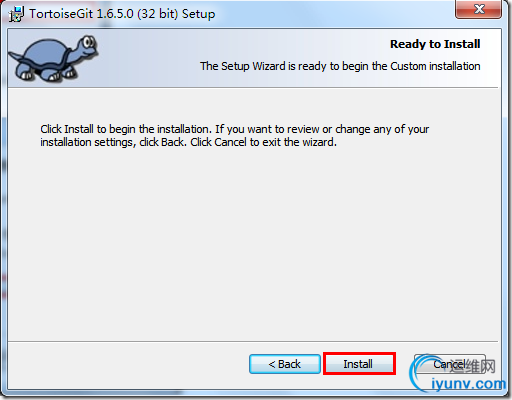Open the installer icon menu in title bar
Screen dimensions: 512x400
pos(16,14)
